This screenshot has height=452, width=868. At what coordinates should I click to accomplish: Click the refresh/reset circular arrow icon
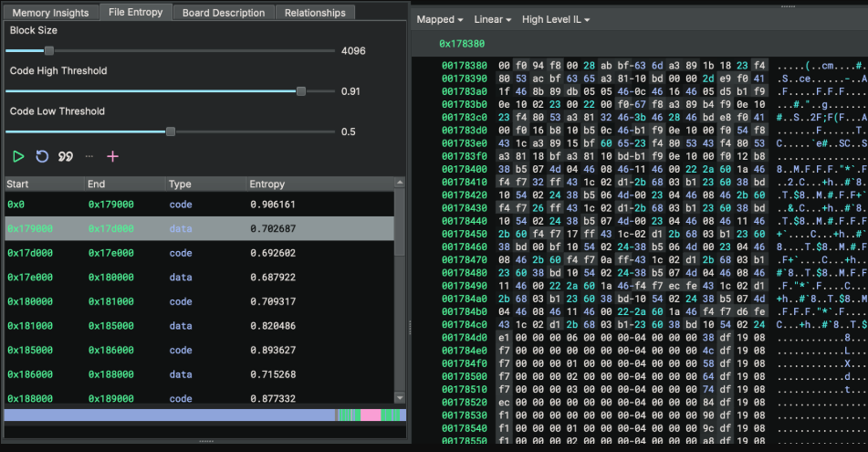[x=42, y=157]
